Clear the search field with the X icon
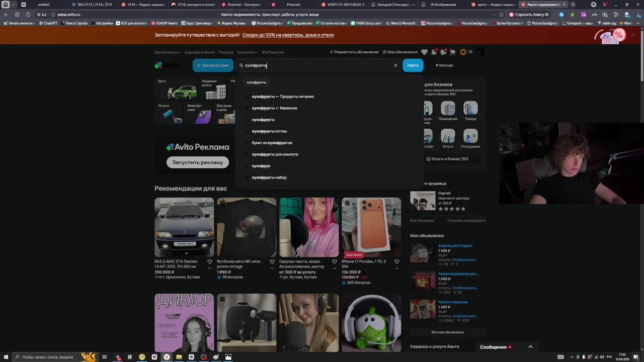 pos(395,65)
